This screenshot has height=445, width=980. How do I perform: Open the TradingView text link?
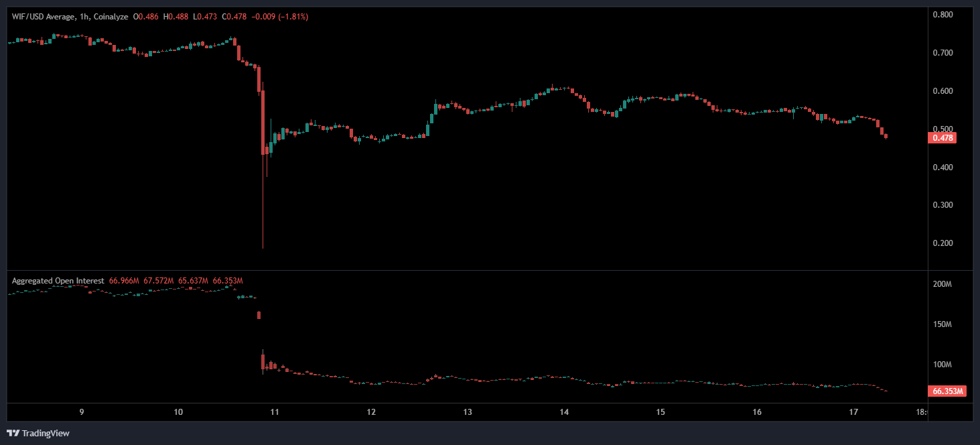46,434
